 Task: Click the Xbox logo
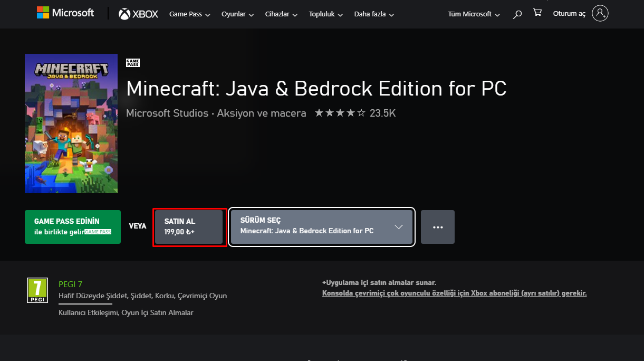click(x=138, y=14)
